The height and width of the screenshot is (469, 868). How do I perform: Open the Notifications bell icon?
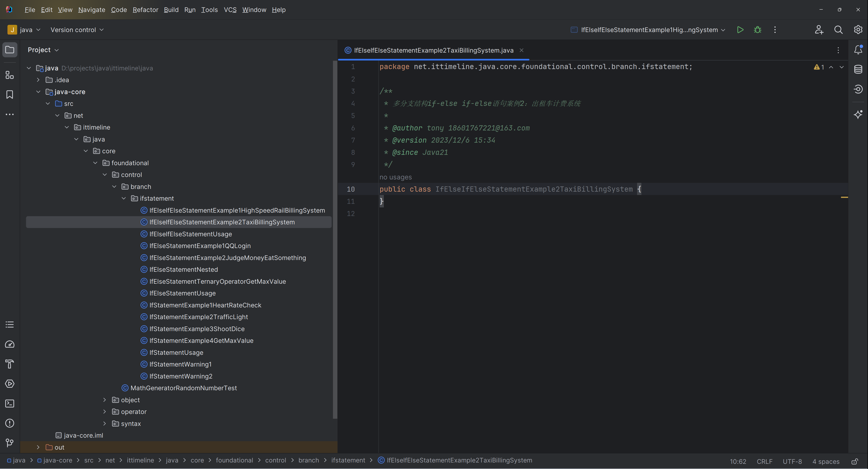coord(858,50)
